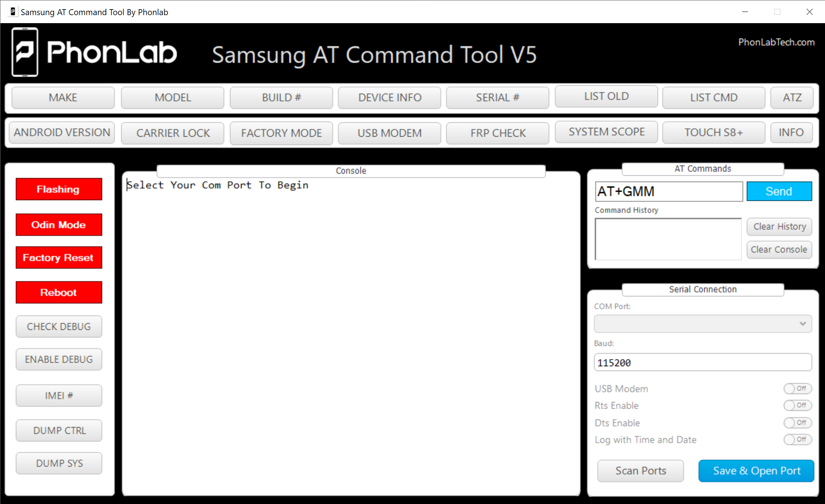
Task: Click DUMP SYS
Action: click(x=59, y=463)
